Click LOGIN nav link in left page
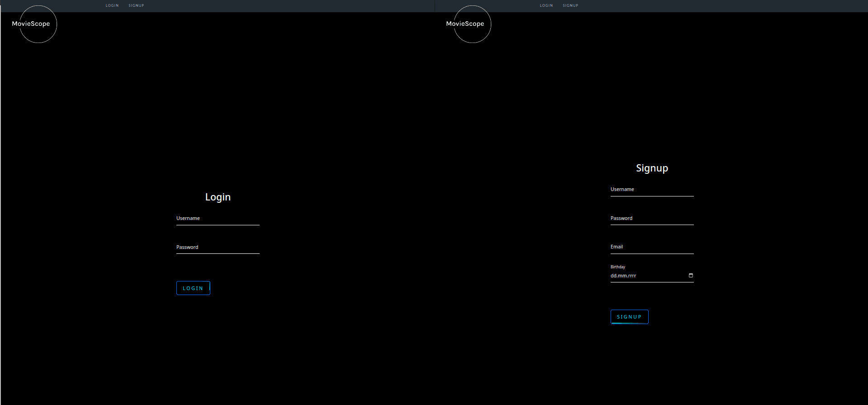Screen dimensions: 868x405 coord(112,5)
